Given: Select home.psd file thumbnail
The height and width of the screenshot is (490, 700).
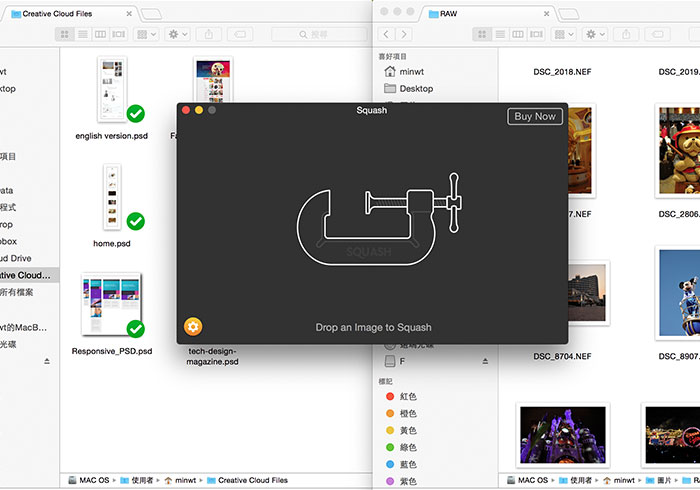Looking at the screenshot, I should pos(112,197).
